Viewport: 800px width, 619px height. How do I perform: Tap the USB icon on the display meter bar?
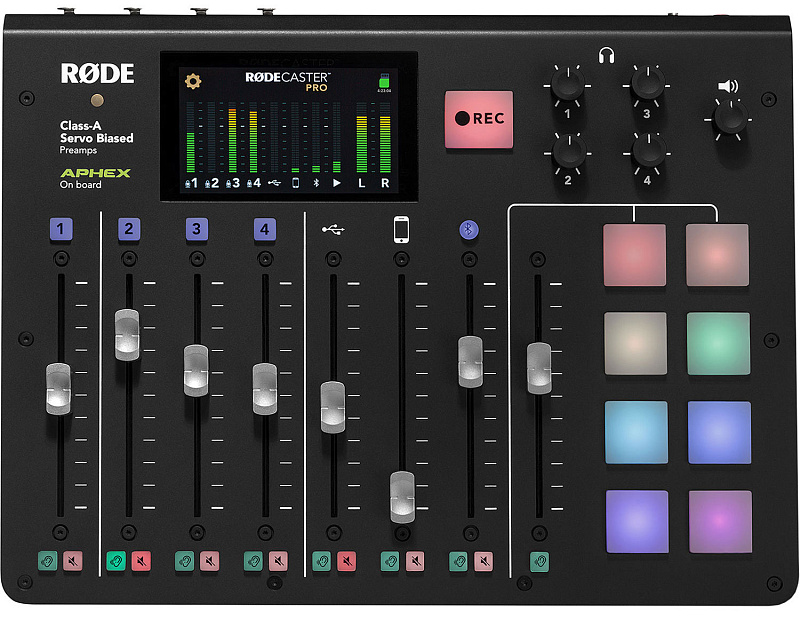(x=275, y=183)
